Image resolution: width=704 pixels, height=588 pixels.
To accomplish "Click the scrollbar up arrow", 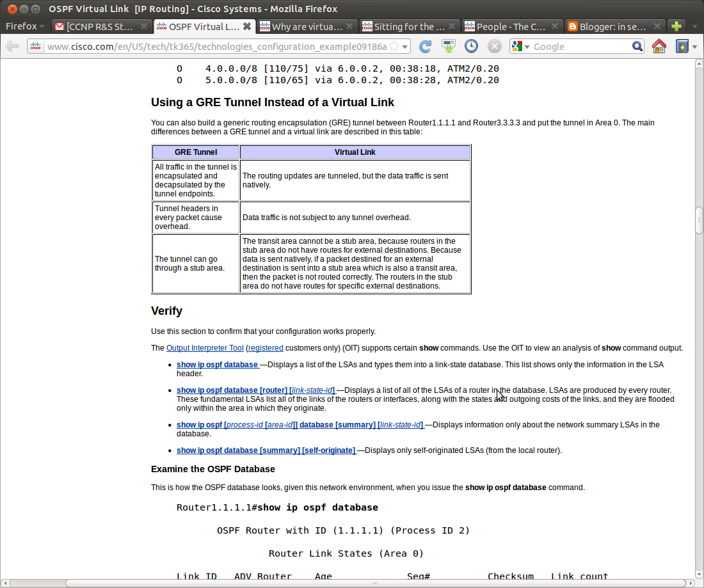I will click(699, 64).
